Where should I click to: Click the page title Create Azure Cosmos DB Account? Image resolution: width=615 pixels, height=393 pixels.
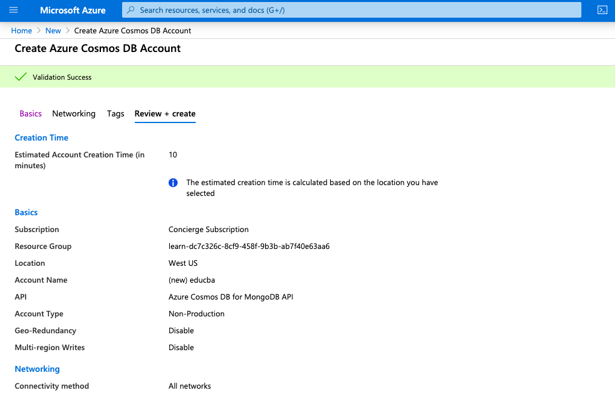pos(98,49)
